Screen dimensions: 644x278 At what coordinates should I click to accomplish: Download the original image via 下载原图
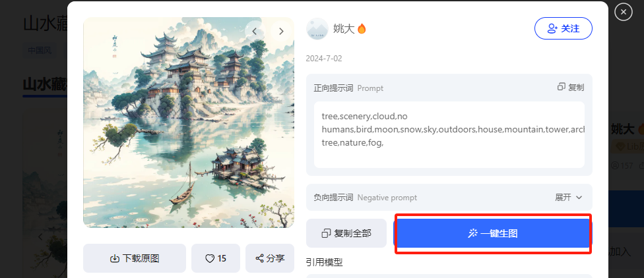click(x=135, y=258)
